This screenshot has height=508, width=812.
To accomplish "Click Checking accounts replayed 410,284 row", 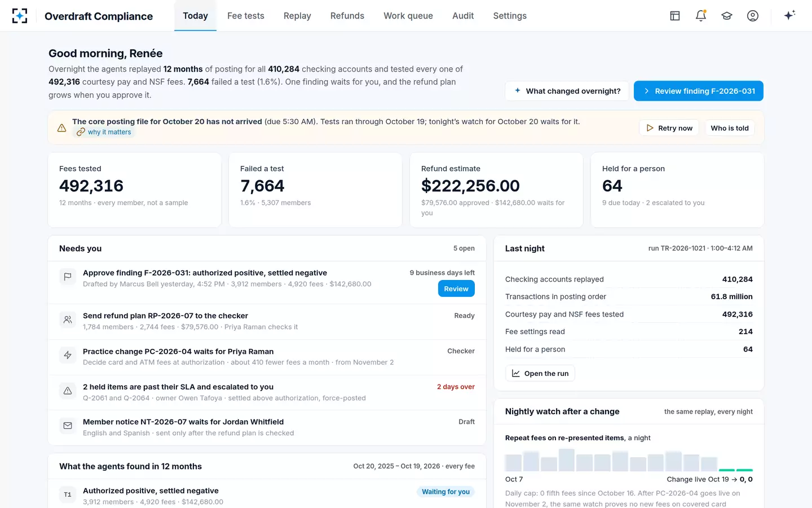I will (629, 279).
